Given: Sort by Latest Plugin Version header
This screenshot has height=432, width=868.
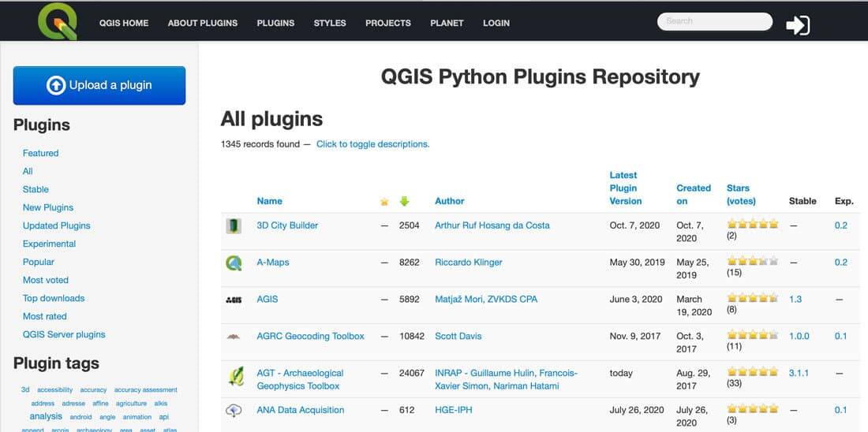Looking at the screenshot, I should (626, 188).
